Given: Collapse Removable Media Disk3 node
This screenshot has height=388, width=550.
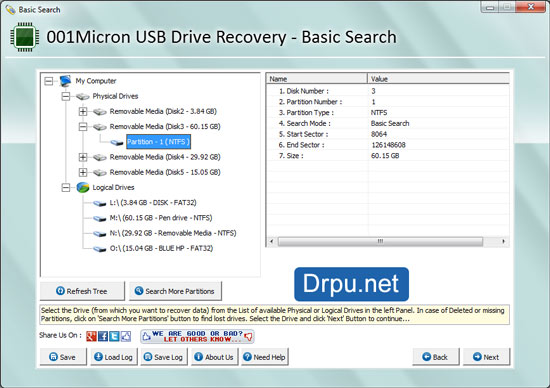Looking at the screenshot, I should click(x=83, y=127).
